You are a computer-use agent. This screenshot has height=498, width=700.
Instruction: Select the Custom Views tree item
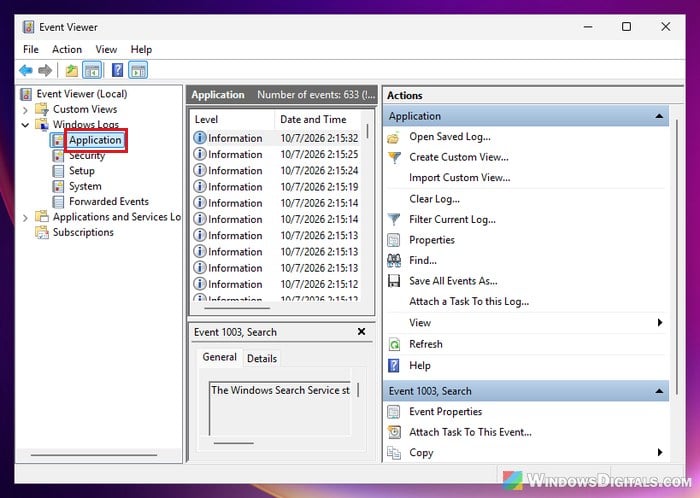(x=85, y=109)
